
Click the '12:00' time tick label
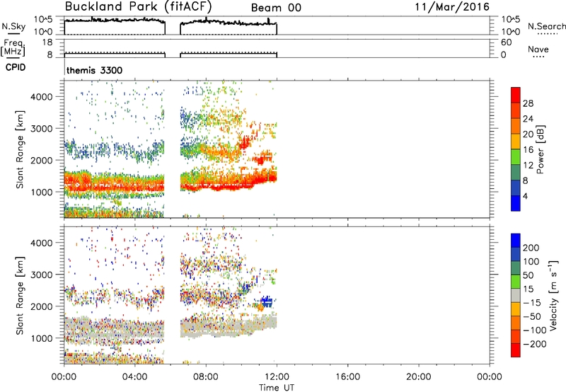tap(277, 377)
